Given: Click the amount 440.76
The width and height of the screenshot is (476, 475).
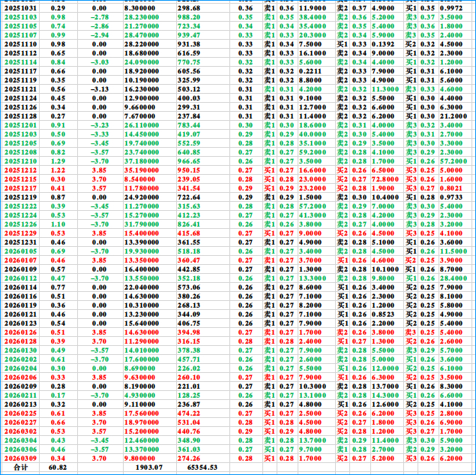Looking at the screenshot, I should pos(189,431).
